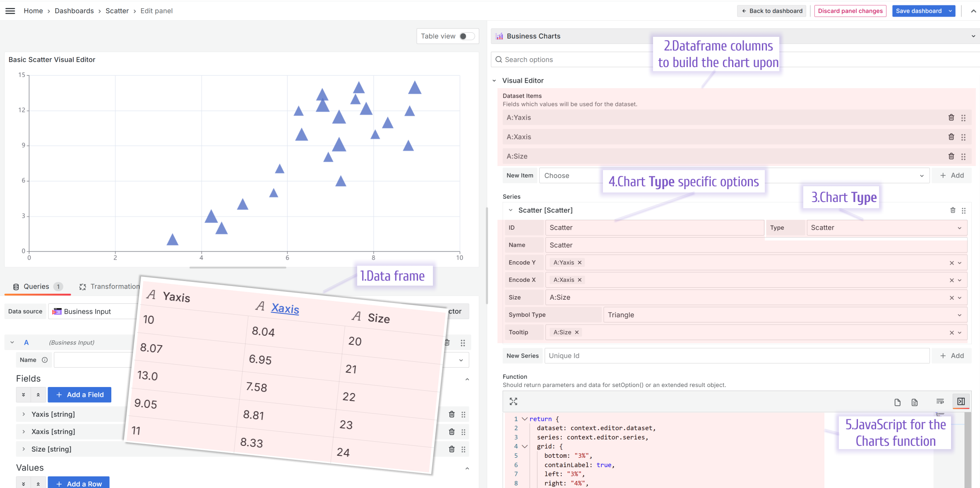Switch to the Transformations tab

[x=115, y=286]
